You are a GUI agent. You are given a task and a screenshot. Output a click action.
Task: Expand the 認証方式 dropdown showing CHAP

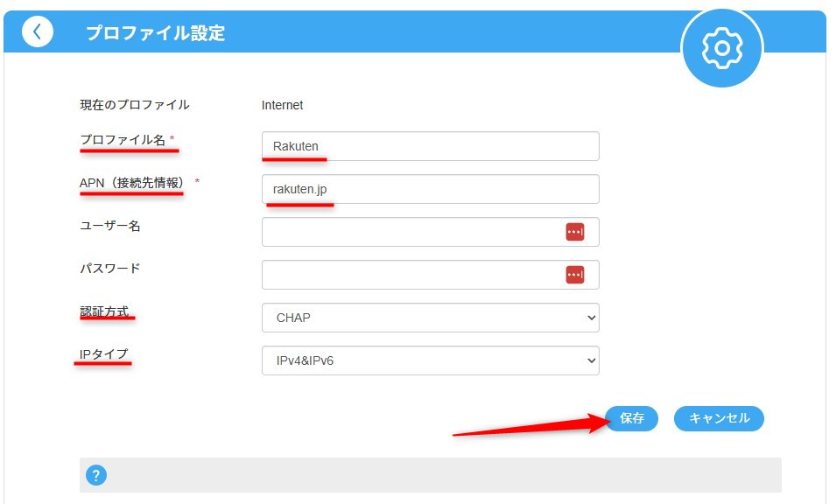coord(430,318)
